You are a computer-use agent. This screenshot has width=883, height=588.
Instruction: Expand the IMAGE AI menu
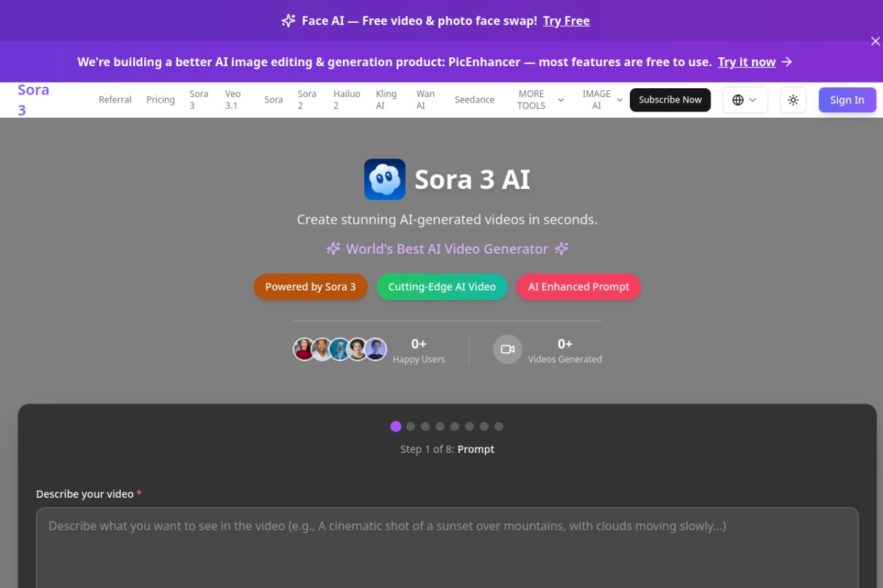(602, 100)
